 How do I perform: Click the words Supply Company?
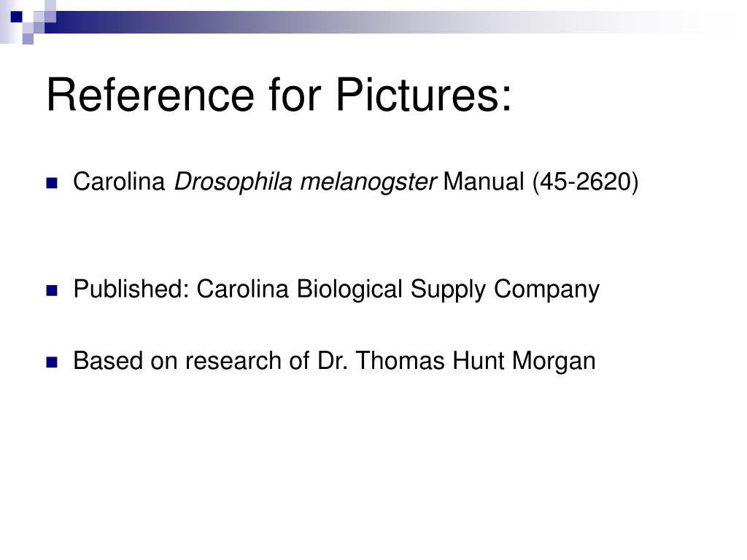[505, 289]
